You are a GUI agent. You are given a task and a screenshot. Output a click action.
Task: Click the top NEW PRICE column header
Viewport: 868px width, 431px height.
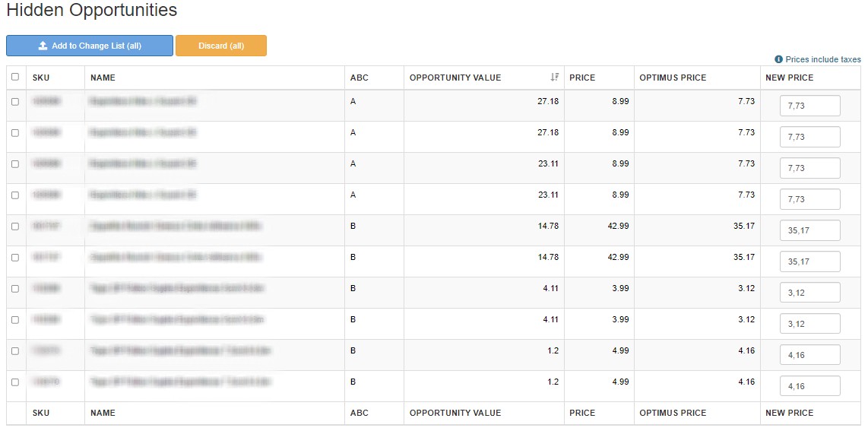(x=789, y=78)
